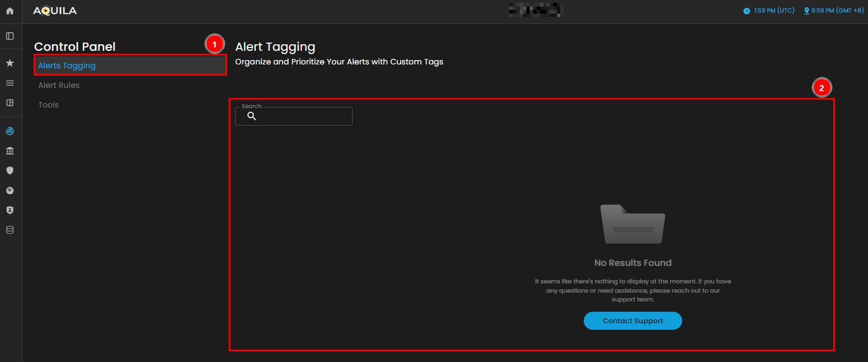Open the speedometer gauge icon
This screenshot has height=362, width=868.
click(x=10, y=191)
